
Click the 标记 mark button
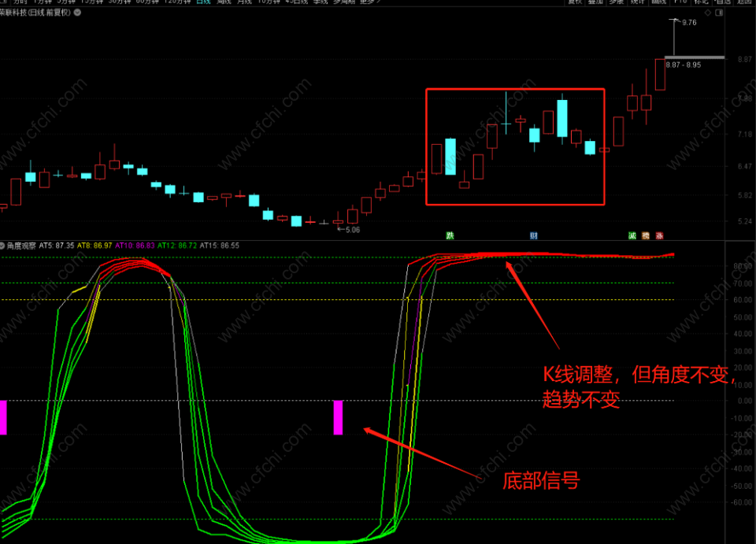(x=702, y=2)
